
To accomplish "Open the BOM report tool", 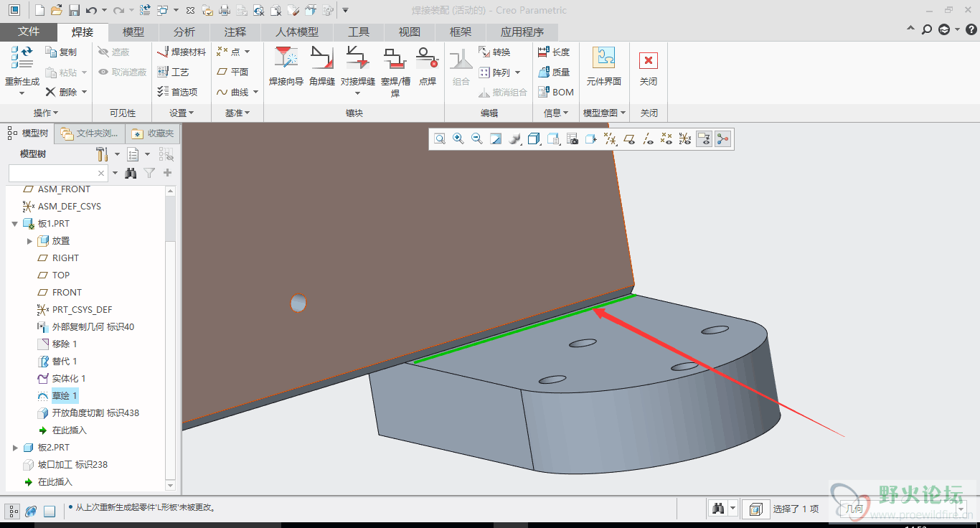I will [556, 92].
